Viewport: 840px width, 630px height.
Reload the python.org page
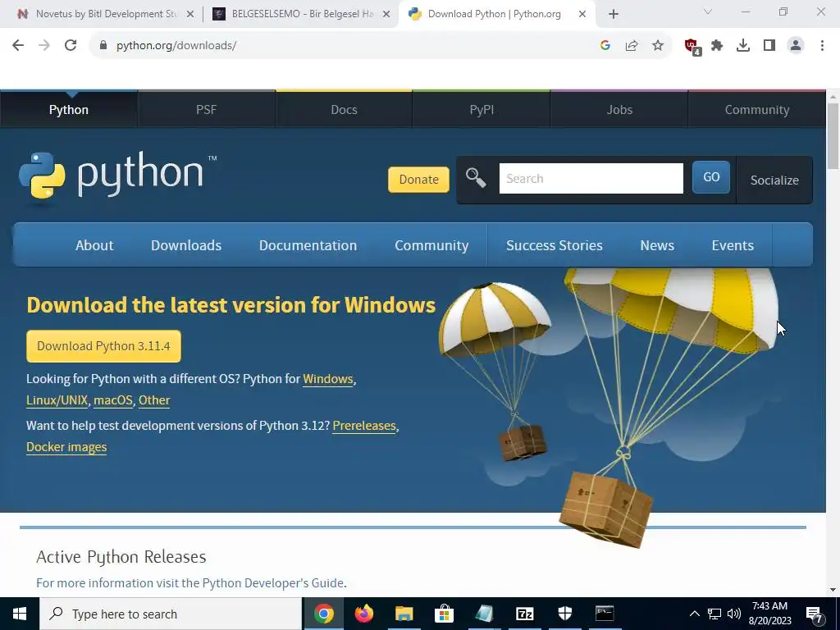tap(71, 45)
